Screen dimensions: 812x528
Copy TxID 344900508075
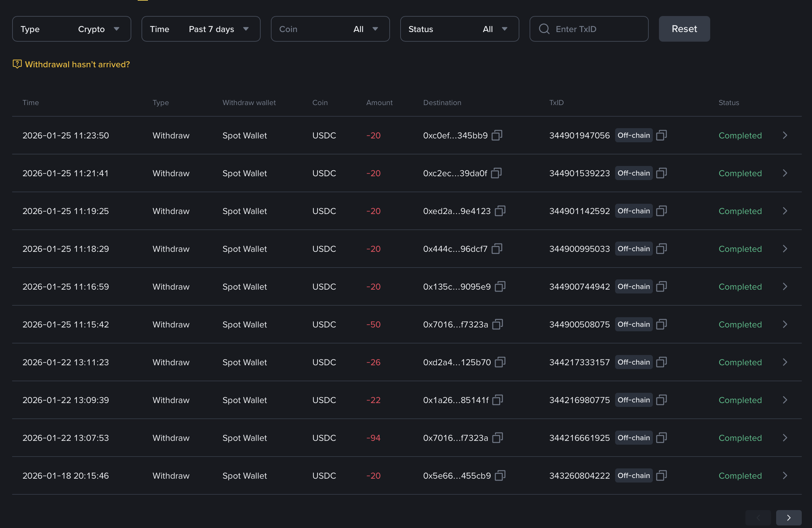662,324
